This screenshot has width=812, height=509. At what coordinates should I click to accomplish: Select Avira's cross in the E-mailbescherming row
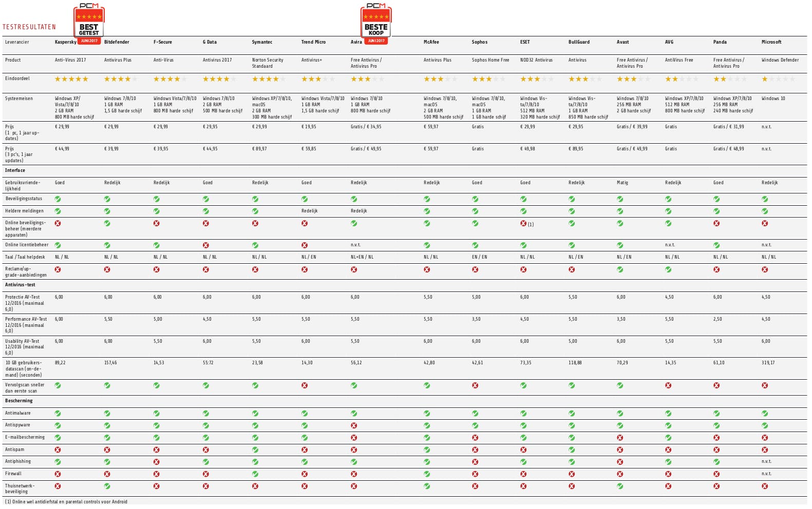[x=354, y=438]
